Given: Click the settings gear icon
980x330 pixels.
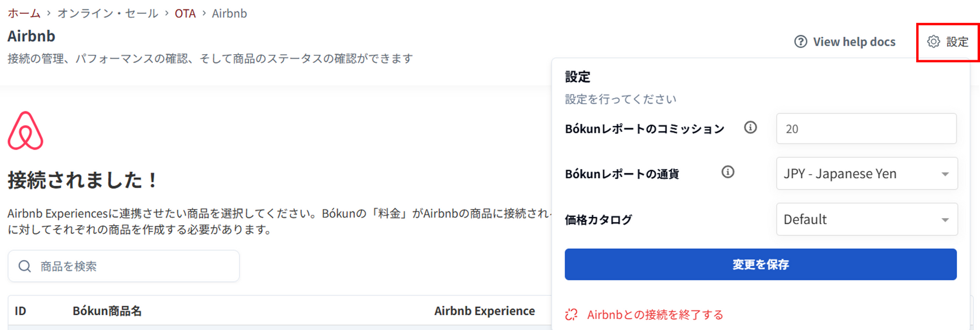Looking at the screenshot, I should tap(934, 42).
